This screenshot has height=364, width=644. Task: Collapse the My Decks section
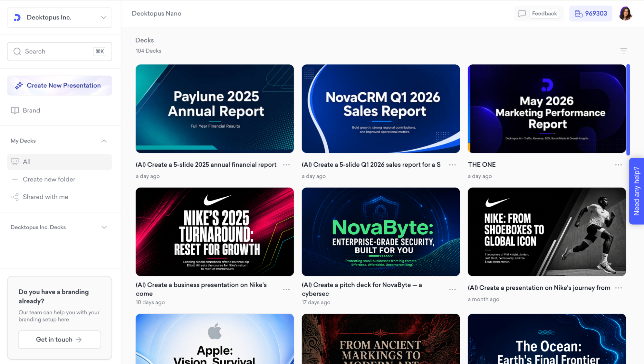(104, 141)
